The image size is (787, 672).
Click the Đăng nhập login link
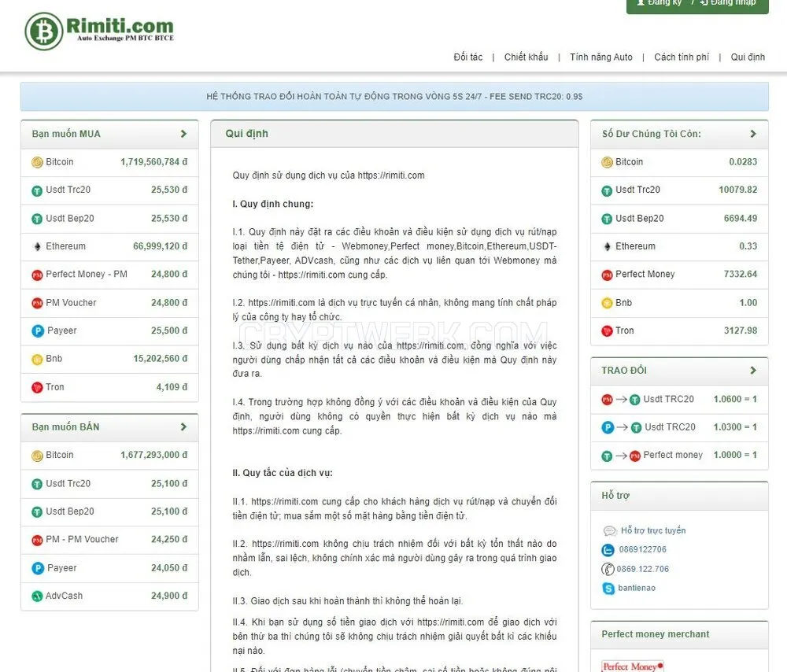(x=728, y=3)
